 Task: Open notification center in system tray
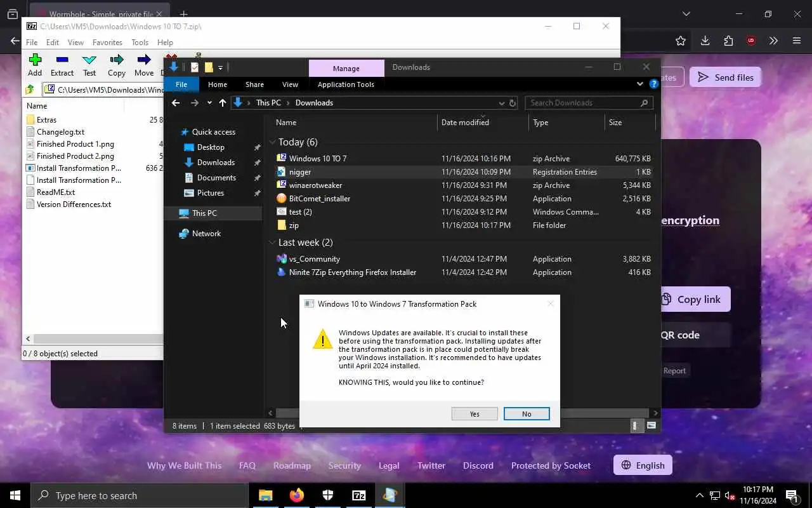tap(792, 495)
